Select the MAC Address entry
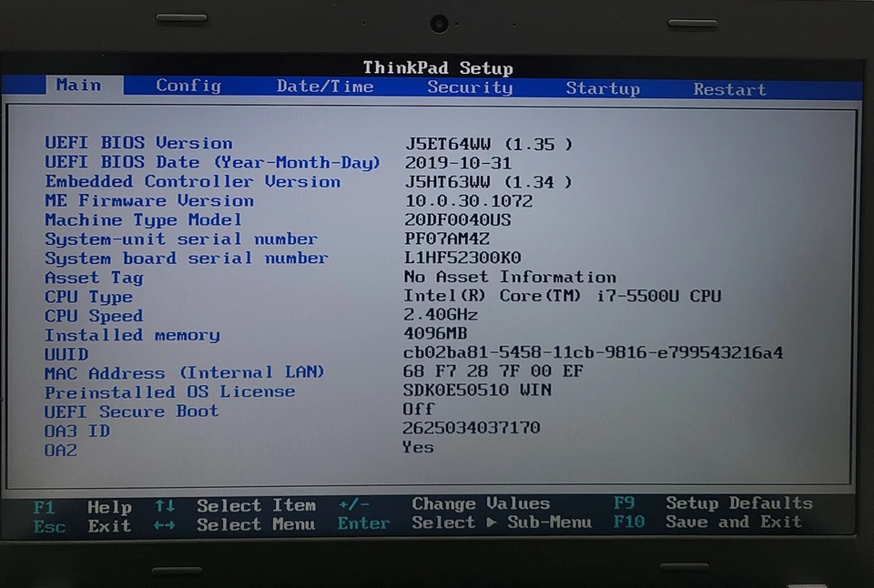 point(185,372)
